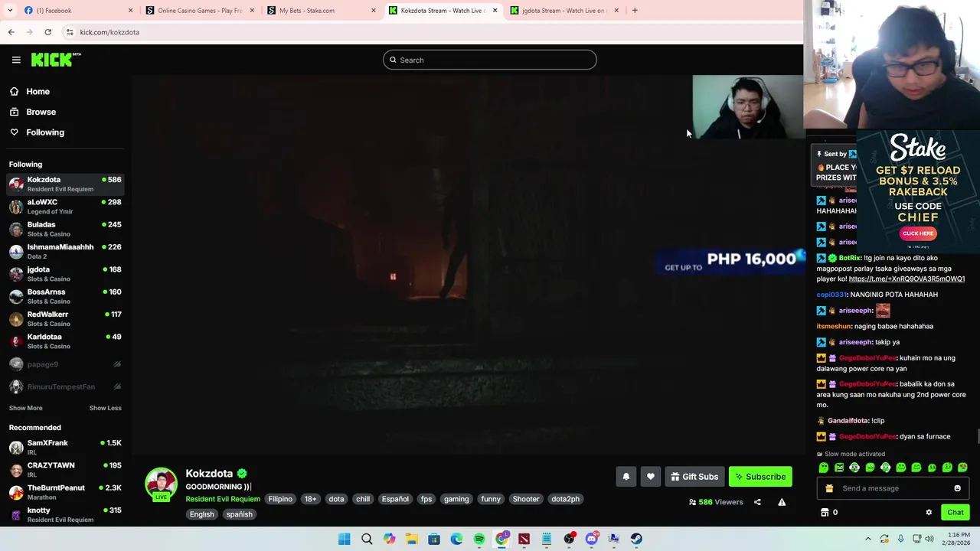This screenshot has width=980, height=551.
Task: Toggle the heart follow button
Action: point(650,477)
